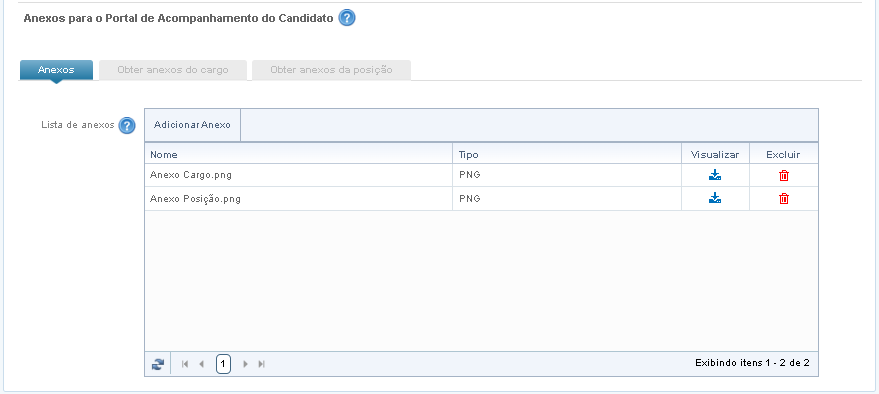The width and height of the screenshot is (879, 394).
Task: Open Obter anexos da posição tab
Action: click(x=331, y=70)
